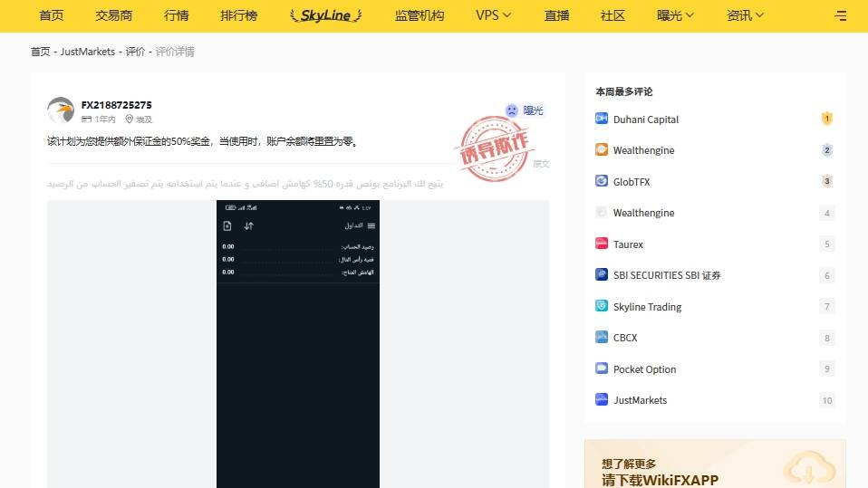Screen dimensions: 868x488
Task: Expand the 曝光 dropdown in the navigation bar
Action: [x=675, y=15]
